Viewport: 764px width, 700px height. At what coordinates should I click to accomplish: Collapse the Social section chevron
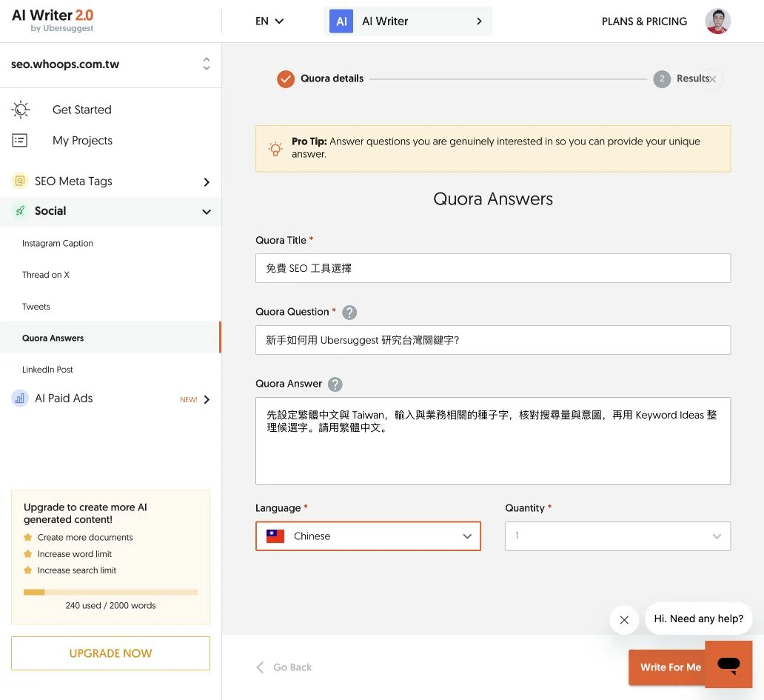pos(207,212)
